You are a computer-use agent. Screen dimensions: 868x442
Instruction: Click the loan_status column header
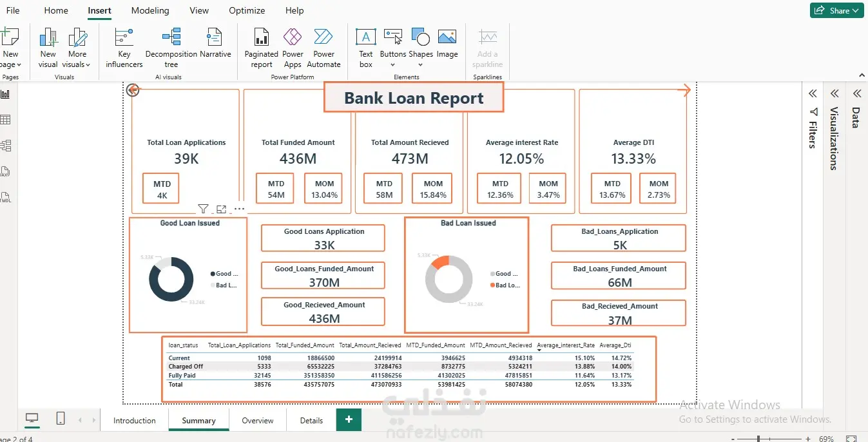(x=183, y=345)
